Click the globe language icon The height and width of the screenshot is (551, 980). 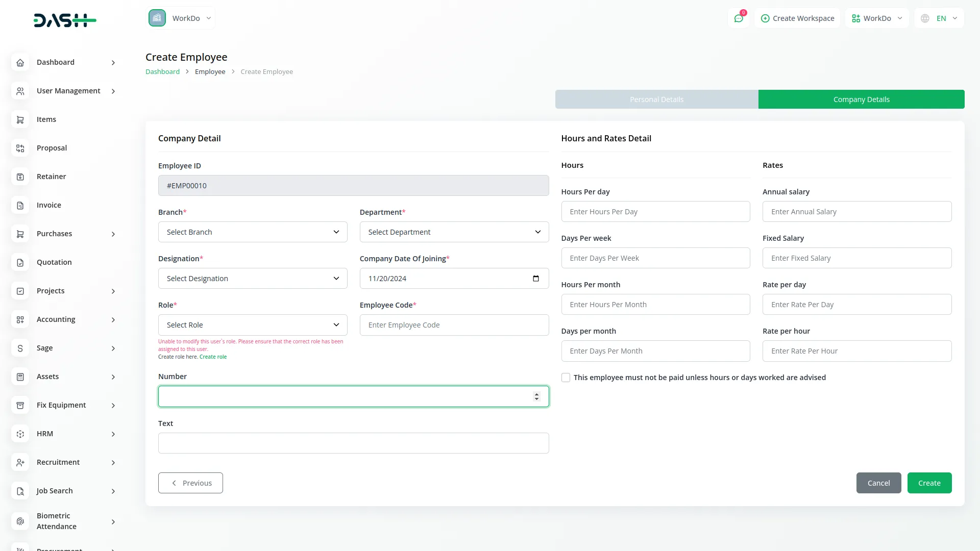pos(925,18)
